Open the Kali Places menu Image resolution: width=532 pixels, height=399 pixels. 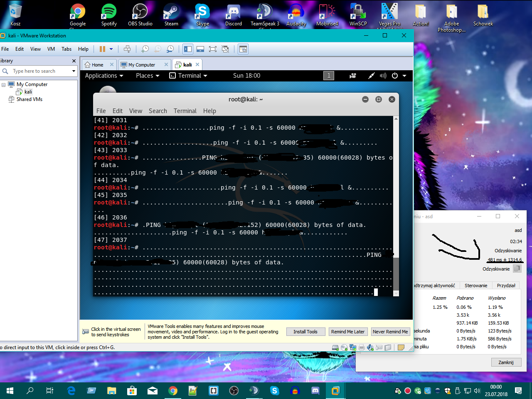tap(148, 76)
